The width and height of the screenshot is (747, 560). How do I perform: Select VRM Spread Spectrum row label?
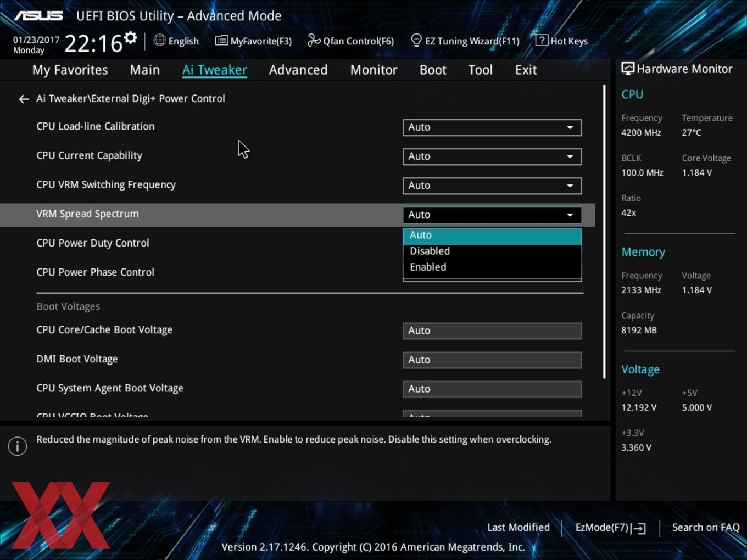tap(87, 214)
